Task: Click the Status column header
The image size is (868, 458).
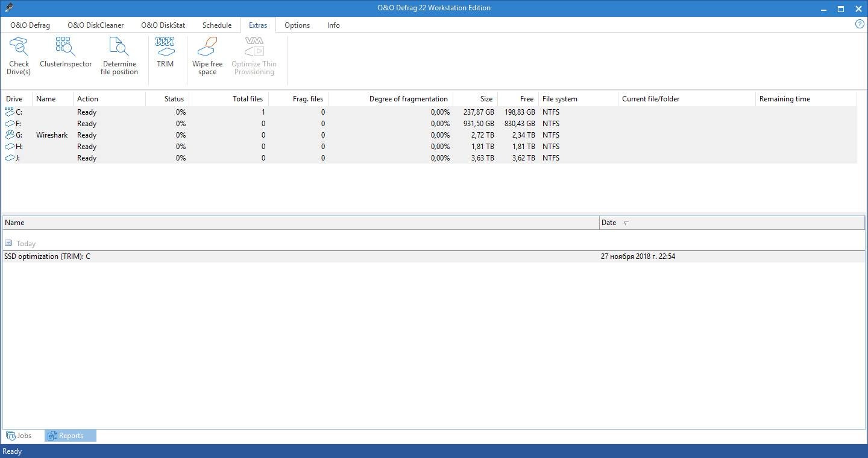Action: pyautogui.click(x=167, y=99)
